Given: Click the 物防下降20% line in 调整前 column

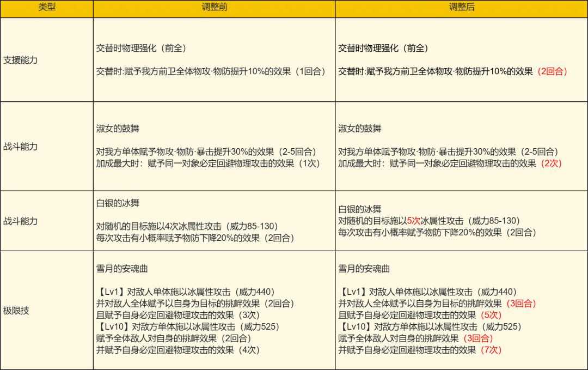Looking at the screenshot, I should (x=195, y=238).
